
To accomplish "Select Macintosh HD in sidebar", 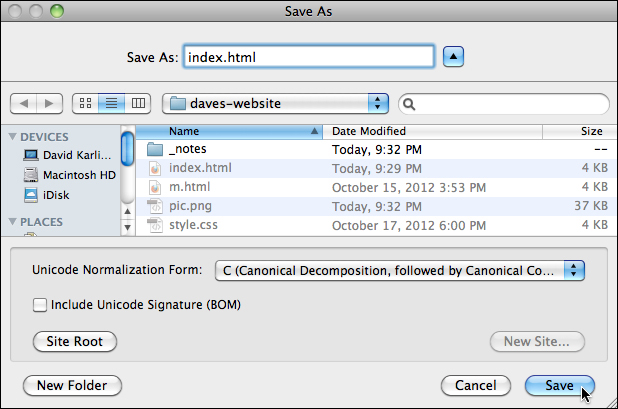I will point(79,174).
